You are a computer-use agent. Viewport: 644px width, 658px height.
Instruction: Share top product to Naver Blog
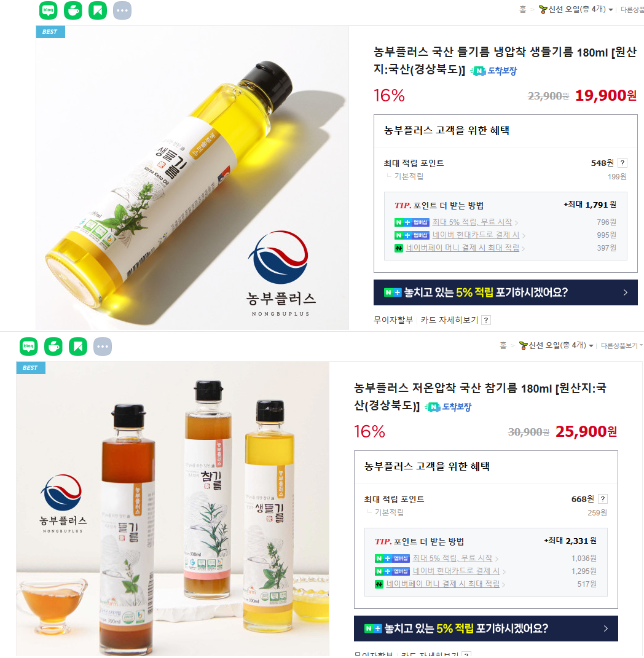pos(49,10)
